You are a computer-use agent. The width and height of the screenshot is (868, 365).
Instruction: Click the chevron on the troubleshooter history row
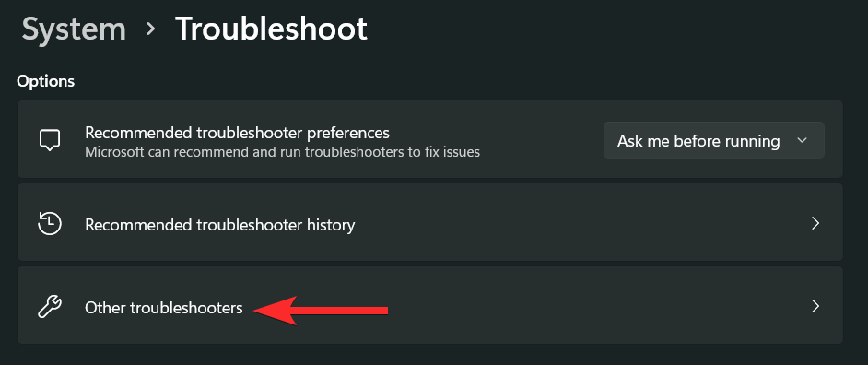pos(815,223)
